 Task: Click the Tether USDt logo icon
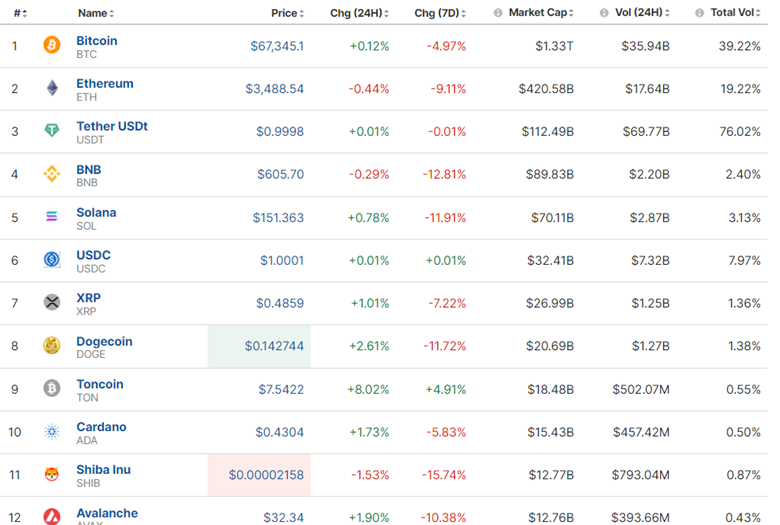click(x=52, y=130)
